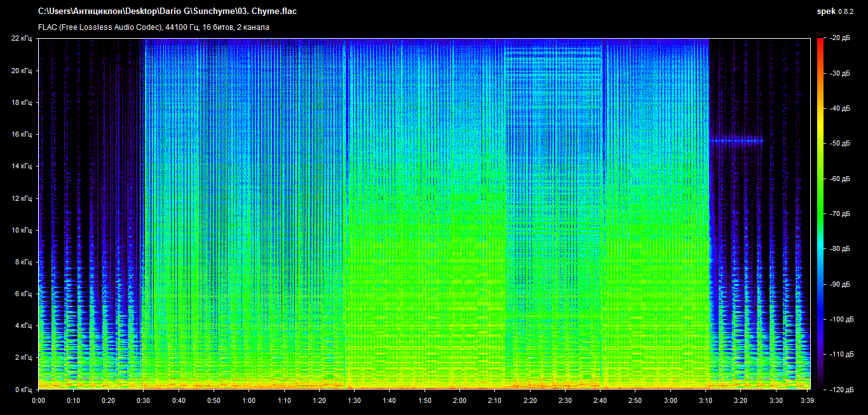Image resolution: width=868 pixels, height=415 pixels.
Task: Click the 2:00 time axis label
Action: (x=461, y=401)
